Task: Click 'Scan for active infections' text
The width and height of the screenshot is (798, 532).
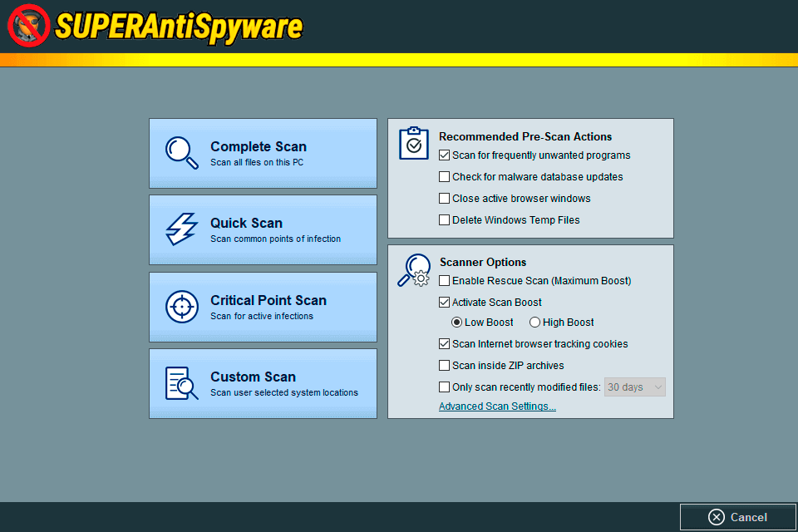Action: pos(262,316)
